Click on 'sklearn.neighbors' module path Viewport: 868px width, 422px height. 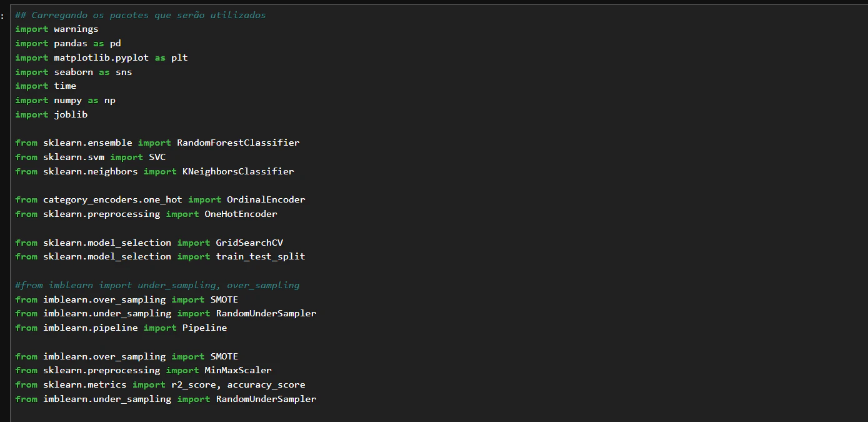tap(91, 172)
